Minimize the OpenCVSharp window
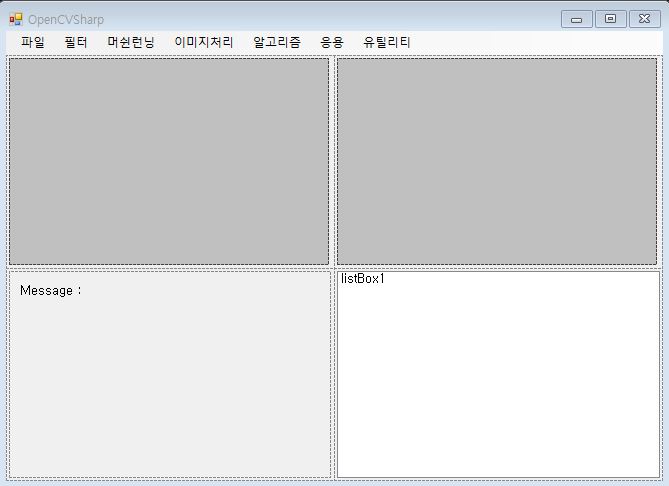 coord(576,19)
